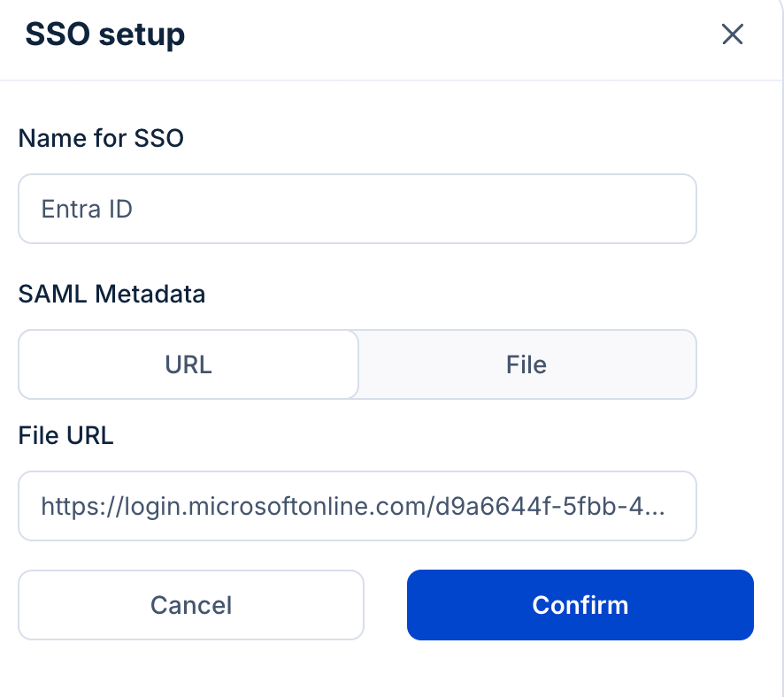Click the "Name for SSO" label
The image size is (784, 697).
tap(101, 138)
